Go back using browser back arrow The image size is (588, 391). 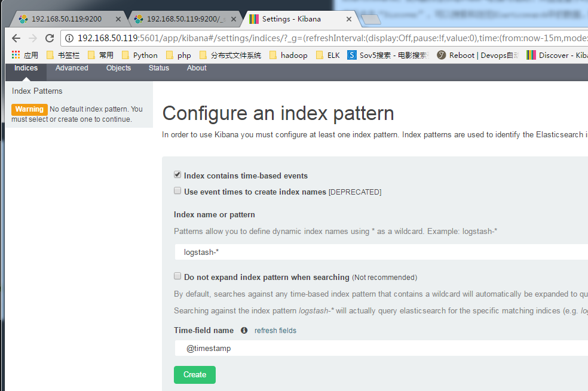click(16, 38)
